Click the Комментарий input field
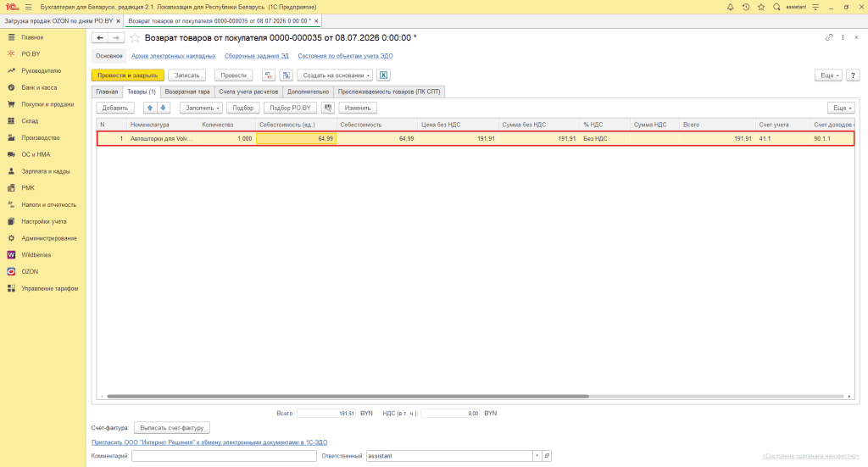The width and height of the screenshot is (868, 467). point(224,456)
